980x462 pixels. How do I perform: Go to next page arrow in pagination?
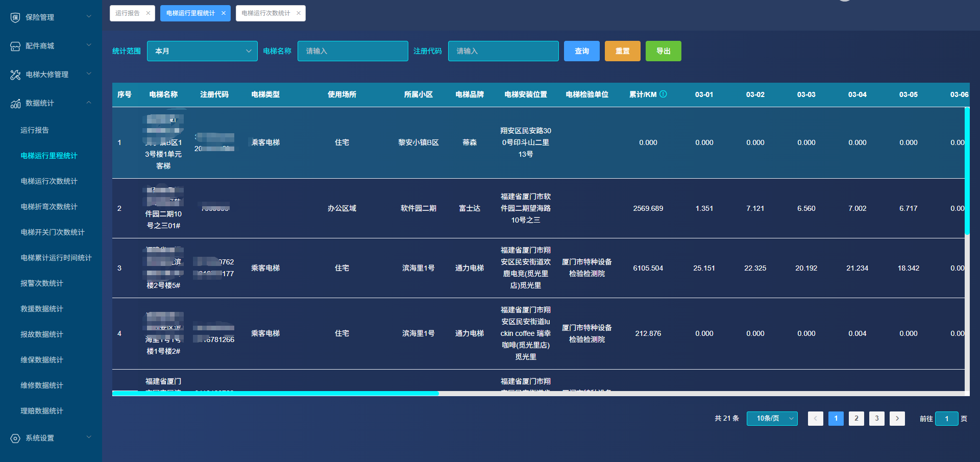[x=897, y=419]
